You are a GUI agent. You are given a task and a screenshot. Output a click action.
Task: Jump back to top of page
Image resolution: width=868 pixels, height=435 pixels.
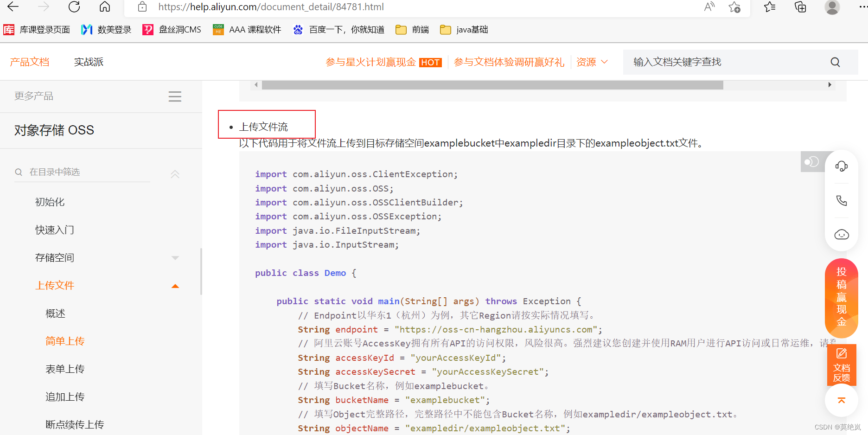click(842, 400)
